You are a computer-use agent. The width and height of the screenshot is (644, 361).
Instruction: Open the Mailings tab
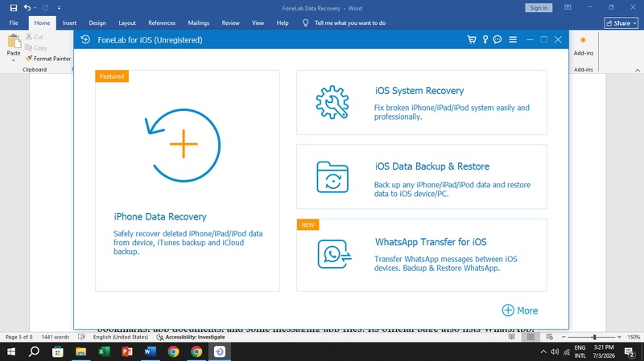click(x=198, y=23)
